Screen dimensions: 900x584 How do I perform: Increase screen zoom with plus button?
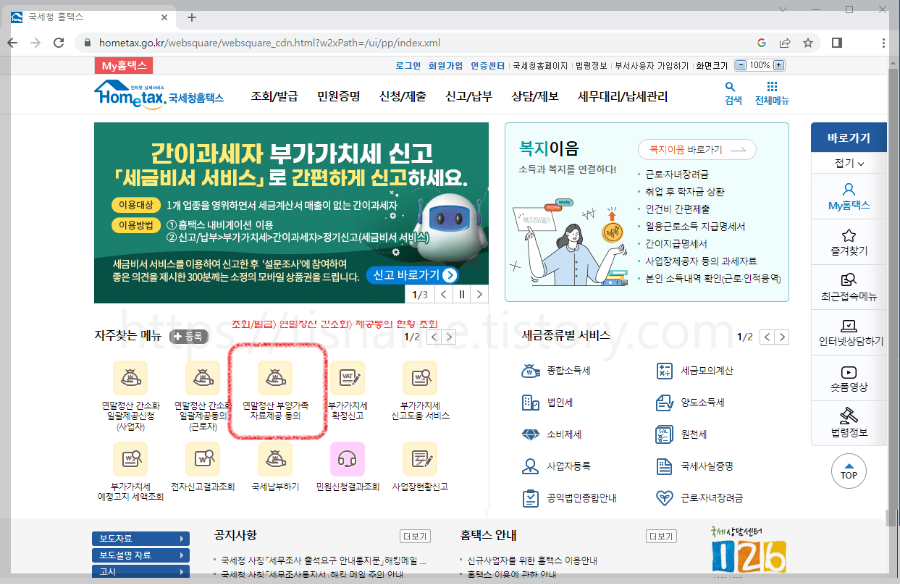(778, 65)
